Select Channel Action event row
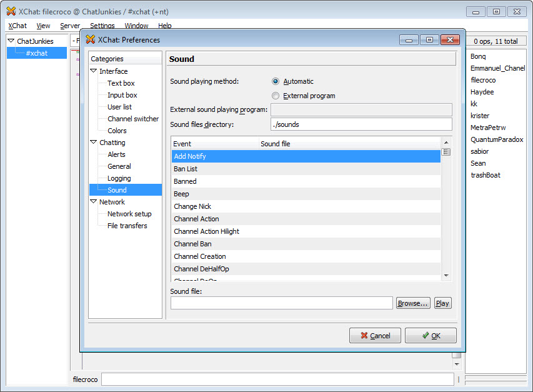 306,219
